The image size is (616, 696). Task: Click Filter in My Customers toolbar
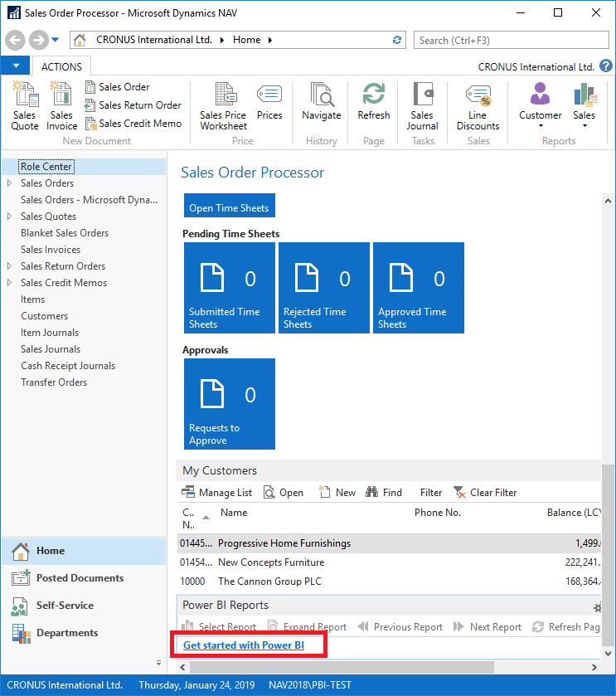[x=431, y=492]
